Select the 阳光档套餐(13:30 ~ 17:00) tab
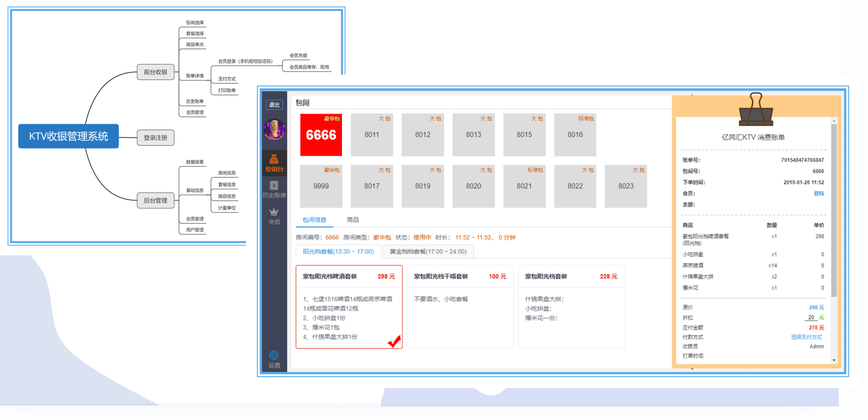 [x=338, y=252]
